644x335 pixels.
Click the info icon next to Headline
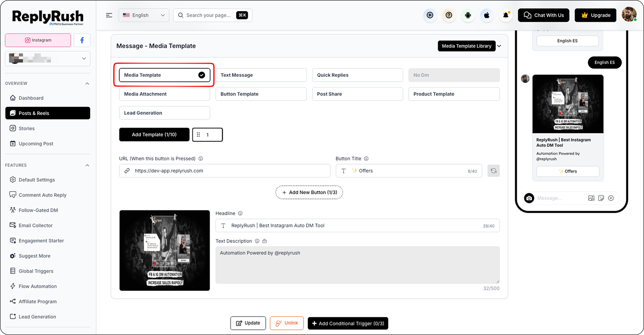click(240, 213)
